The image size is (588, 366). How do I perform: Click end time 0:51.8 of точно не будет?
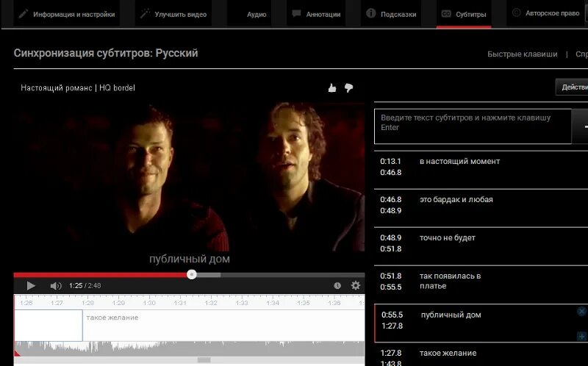point(391,248)
